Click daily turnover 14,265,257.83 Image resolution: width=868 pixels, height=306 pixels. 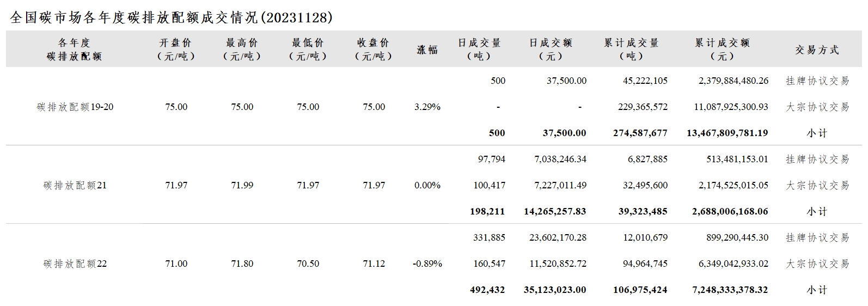pyautogui.click(x=555, y=211)
